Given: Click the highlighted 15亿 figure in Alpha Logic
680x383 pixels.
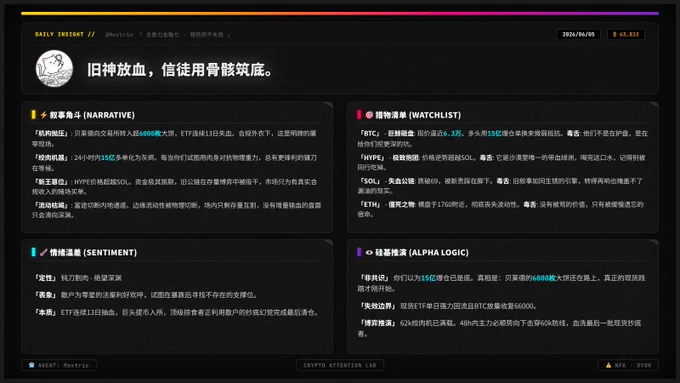Looking at the screenshot, I should coord(428,278).
